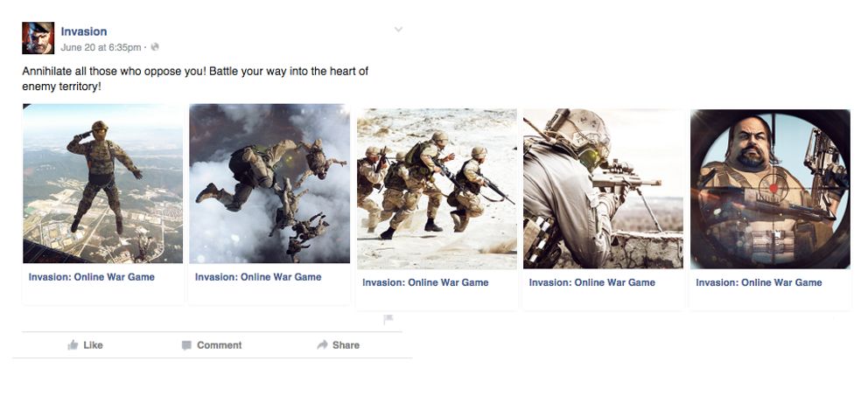Click the Comment speech bubble icon
Screen dimensions: 868x403
click(x=186, y=345)
